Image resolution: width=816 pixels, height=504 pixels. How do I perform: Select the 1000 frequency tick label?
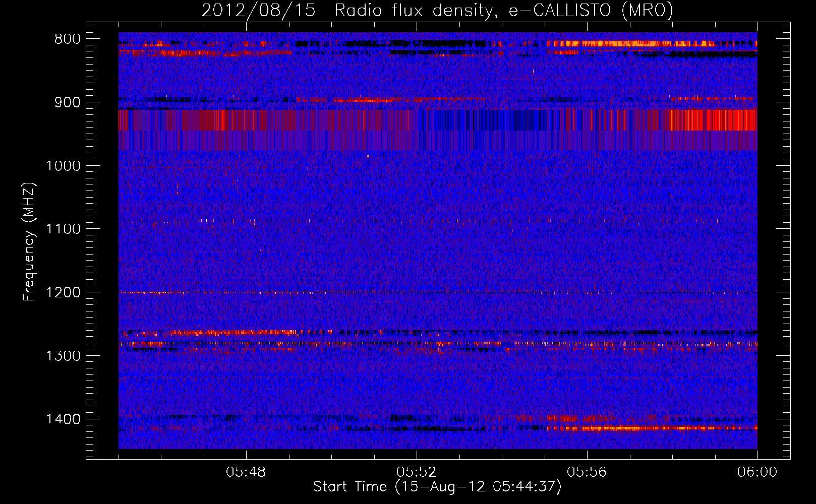point(64,166)
